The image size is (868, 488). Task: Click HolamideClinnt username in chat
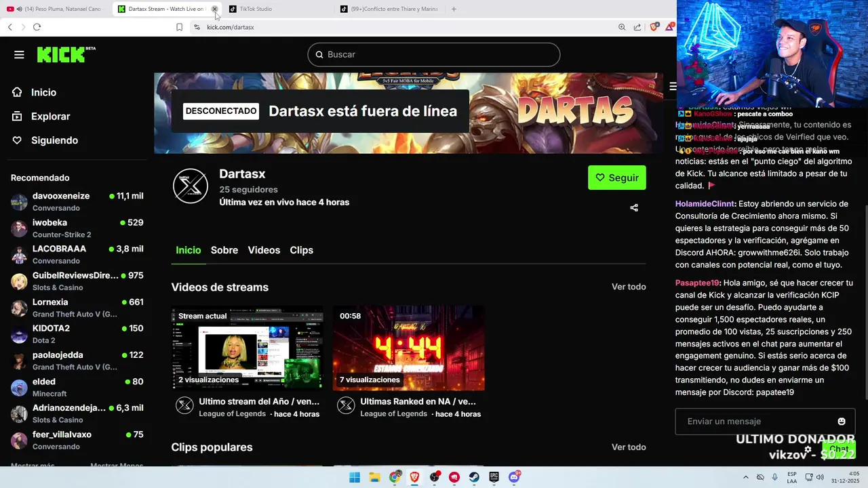point(705,204)
